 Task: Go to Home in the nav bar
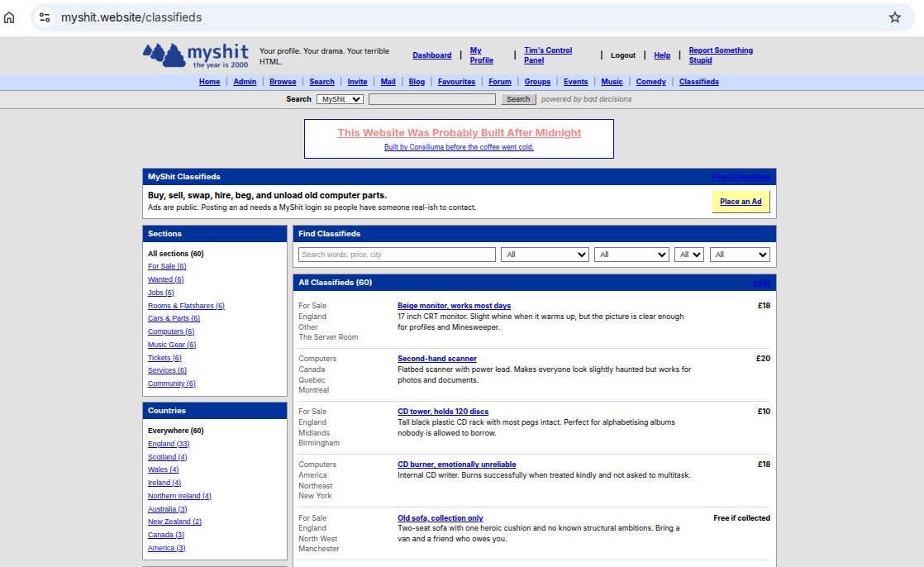[x=209, y=82]
